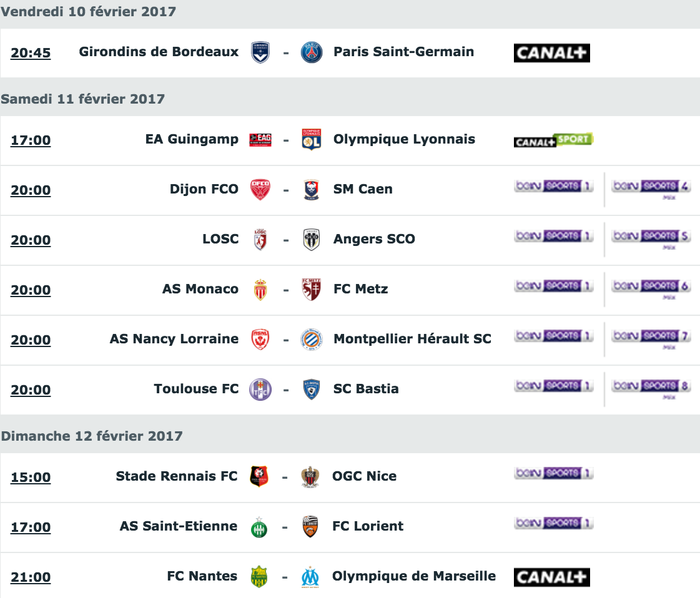Click beIN Sports 8 Max channel logo
The height and width of the screenshot is (598, 700).
coord(651,387)
